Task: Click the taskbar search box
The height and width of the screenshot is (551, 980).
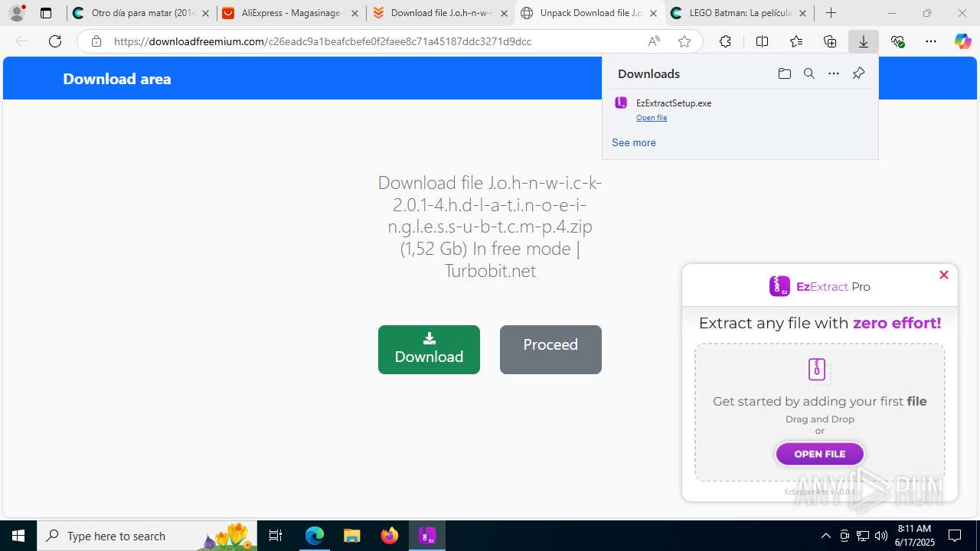Action: (147, 536)
